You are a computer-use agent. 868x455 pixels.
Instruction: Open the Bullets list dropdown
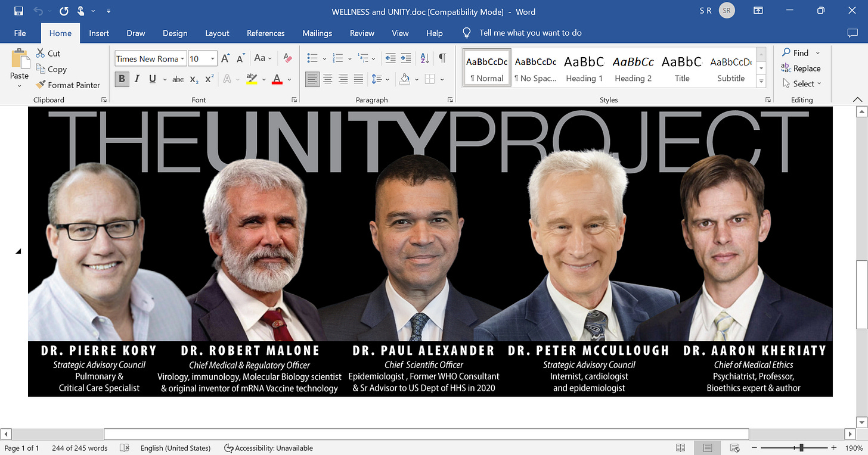pyautogui.click(x=324, y=58)
